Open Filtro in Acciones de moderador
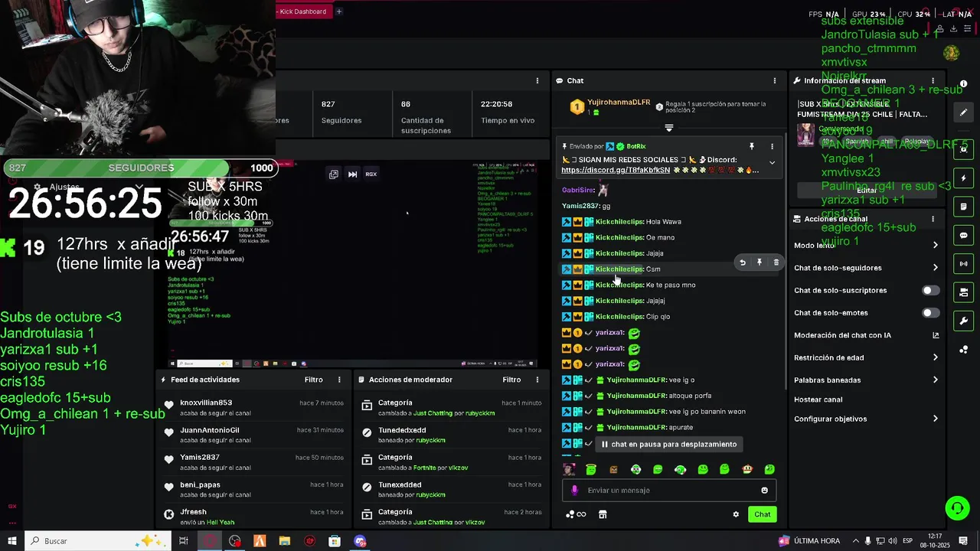Image resolution: width=980 pixels, height=551 pixels. [x=511, y=380]
